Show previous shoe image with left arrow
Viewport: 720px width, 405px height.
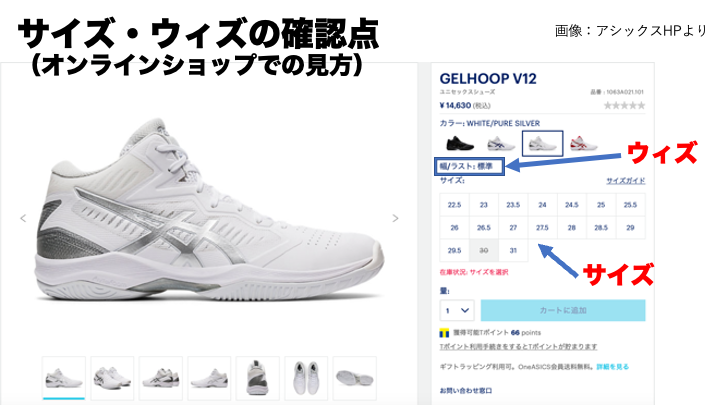coord(23,218)
